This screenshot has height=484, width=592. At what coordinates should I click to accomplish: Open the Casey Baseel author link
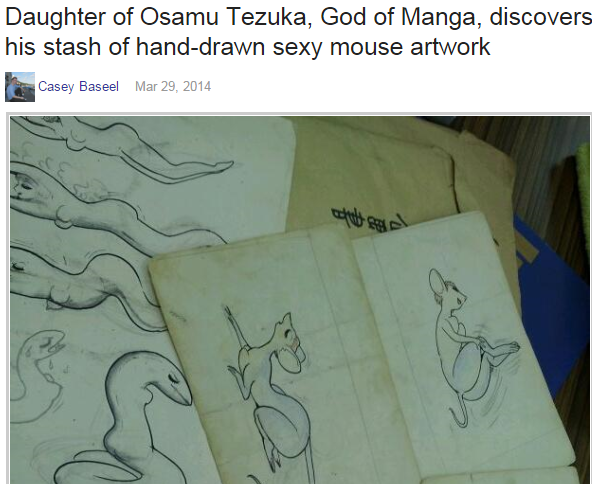click(x=79, y=86)
